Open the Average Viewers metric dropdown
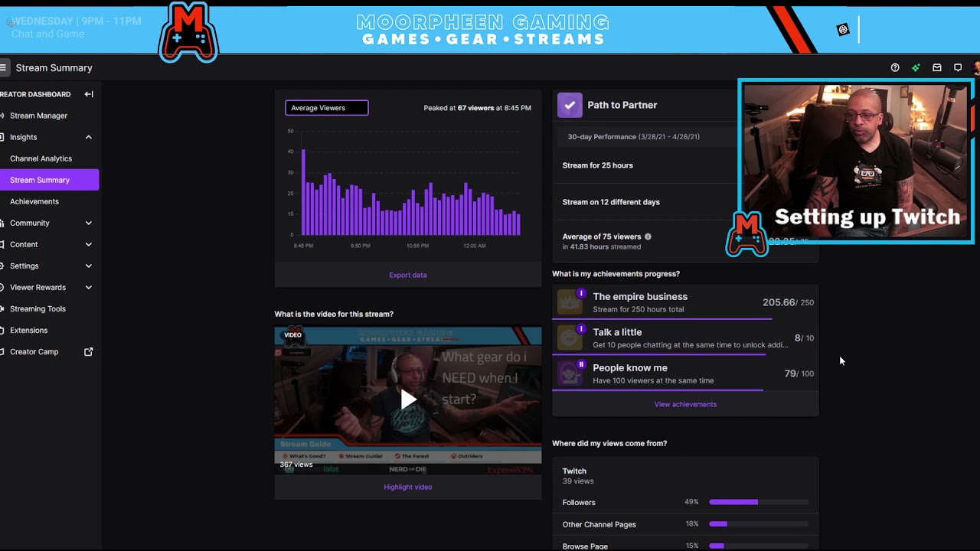 (x=327, y=108)
